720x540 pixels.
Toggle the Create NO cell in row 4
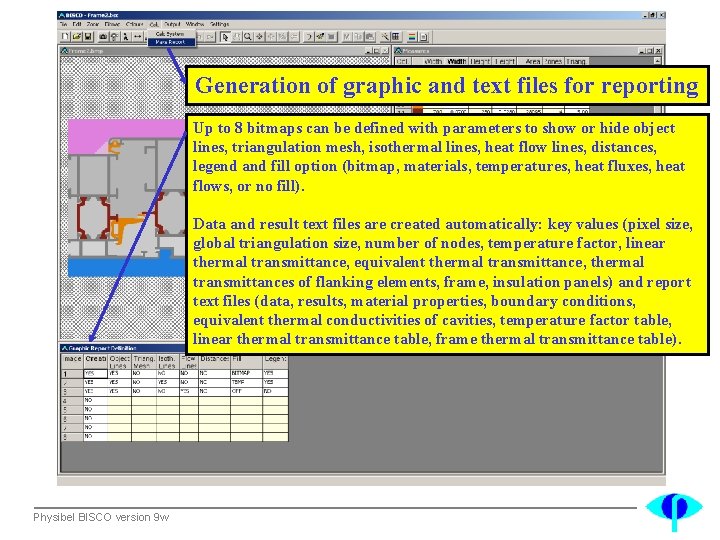96,400
